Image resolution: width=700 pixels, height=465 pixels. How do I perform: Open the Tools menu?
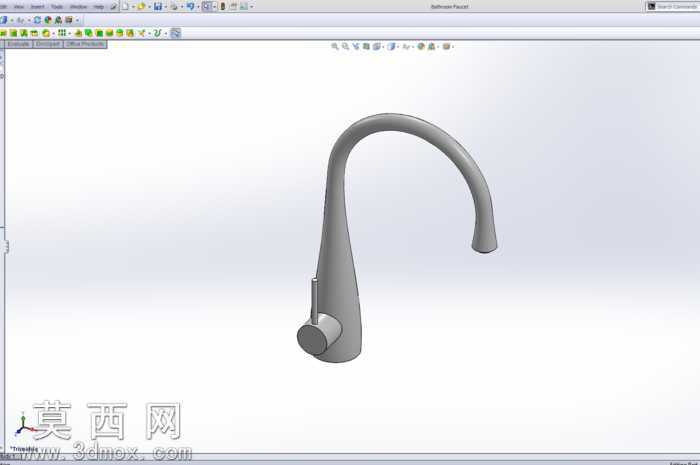(x=57, y=7)
